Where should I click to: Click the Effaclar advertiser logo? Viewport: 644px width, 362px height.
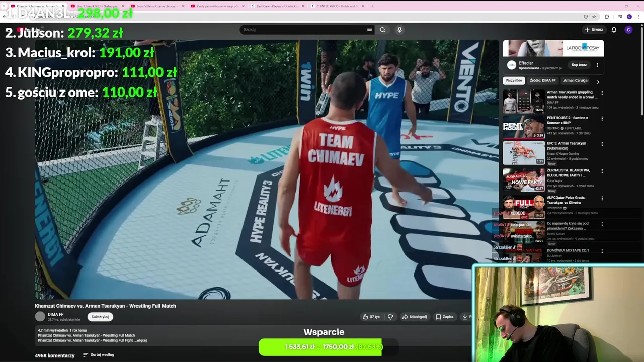(x=512, y=65)
